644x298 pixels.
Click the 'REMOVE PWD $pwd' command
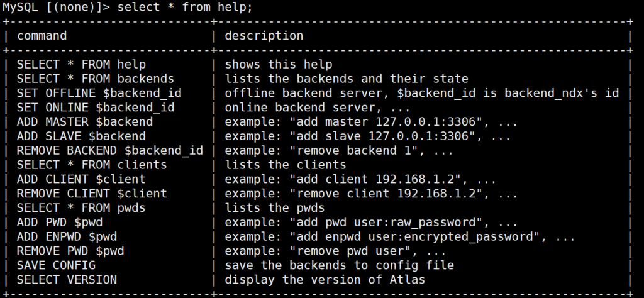pos(70,251)
